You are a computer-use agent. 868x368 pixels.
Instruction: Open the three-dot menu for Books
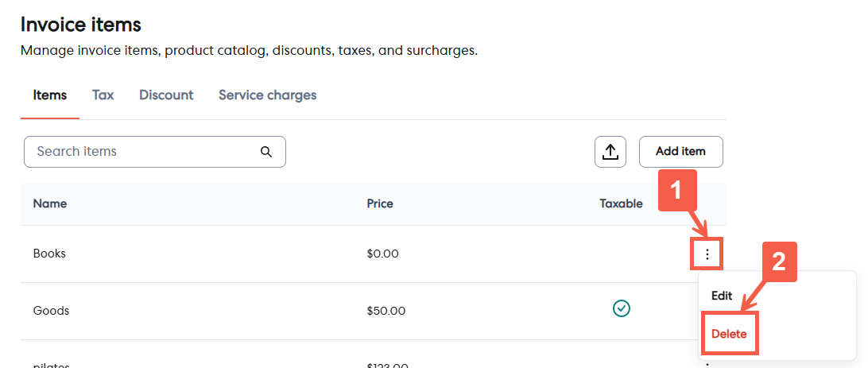707,254
